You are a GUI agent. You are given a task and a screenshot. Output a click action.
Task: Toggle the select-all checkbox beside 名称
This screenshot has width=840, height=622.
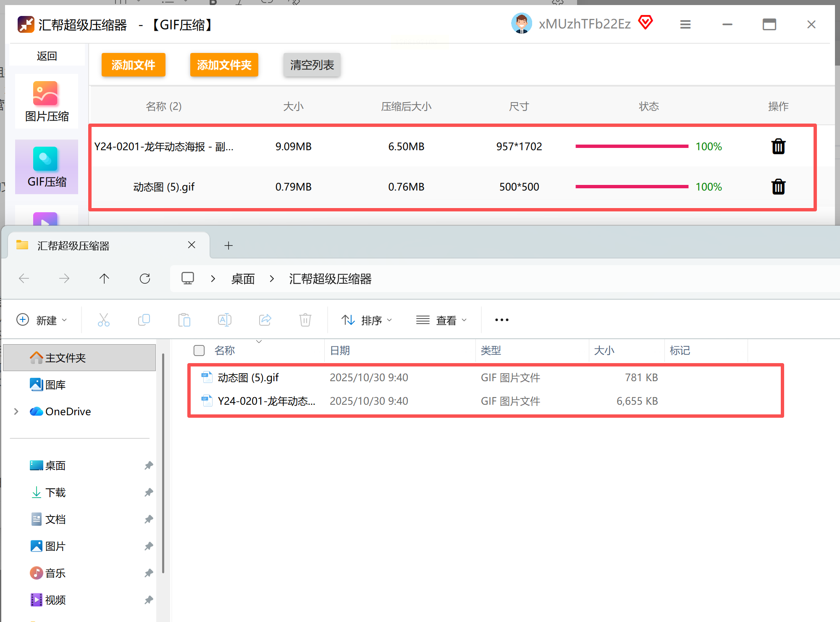point(199,351)
